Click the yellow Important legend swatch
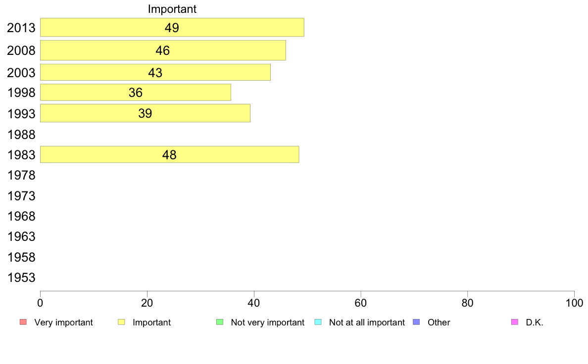 pos(121,322)
